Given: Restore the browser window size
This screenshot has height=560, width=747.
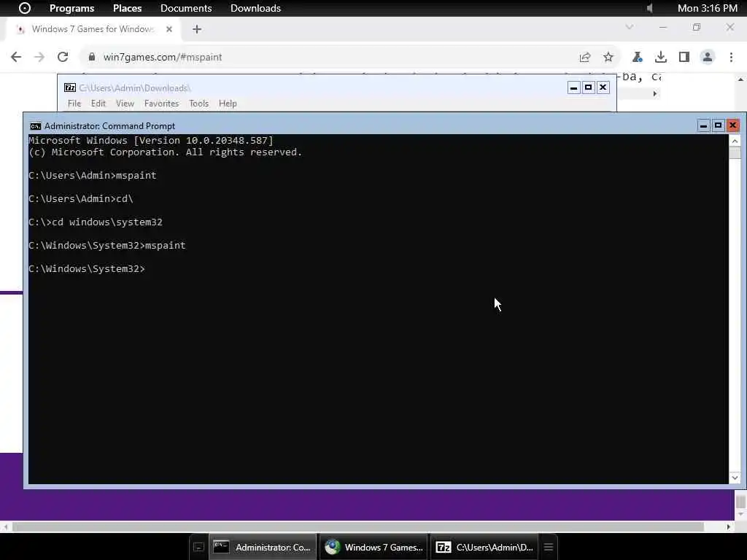Looking at the screenshot, I should click(697, 27).
